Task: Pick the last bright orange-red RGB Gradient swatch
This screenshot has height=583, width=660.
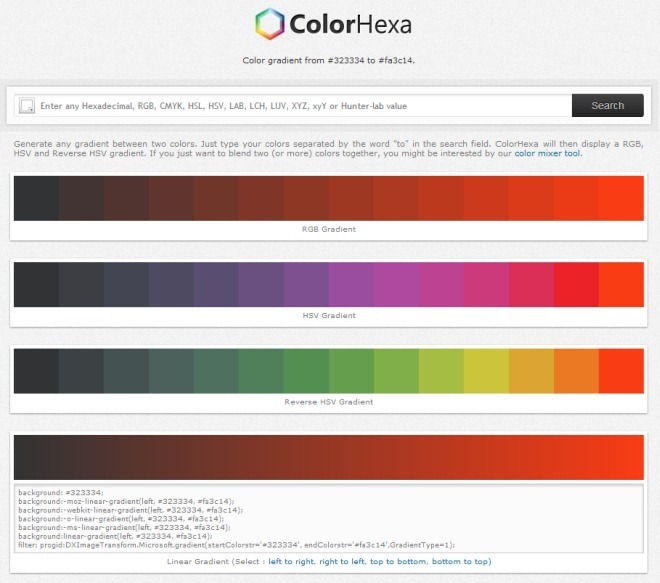Action: pos(621,198)
